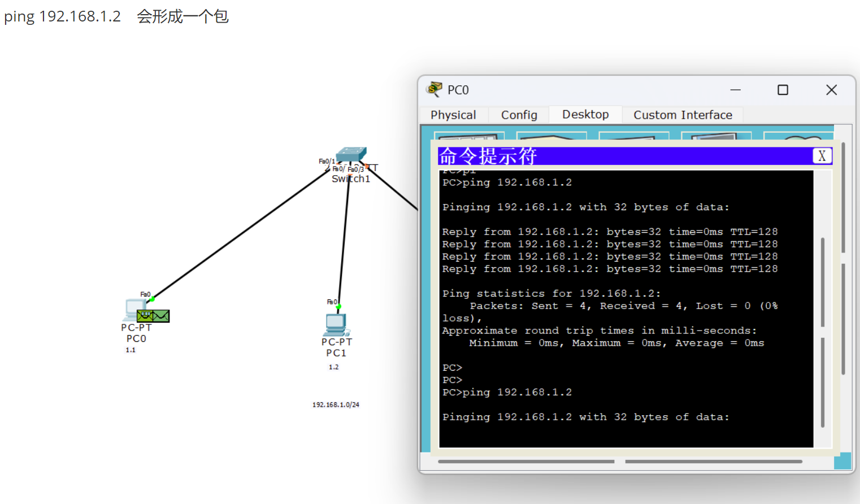The width and height of the screenshot is (860, 504).
Task: Click the 1.2 address note below PC1
Action: (x=334, y=367)
